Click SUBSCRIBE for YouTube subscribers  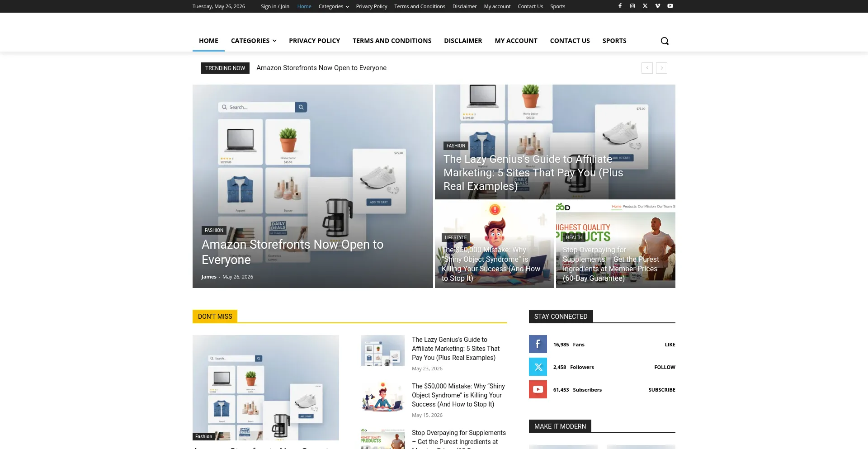662,390
